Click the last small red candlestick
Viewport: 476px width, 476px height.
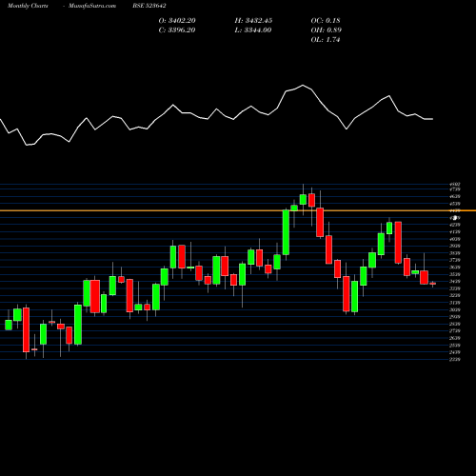pyautogui.click(x=433, y=284)
